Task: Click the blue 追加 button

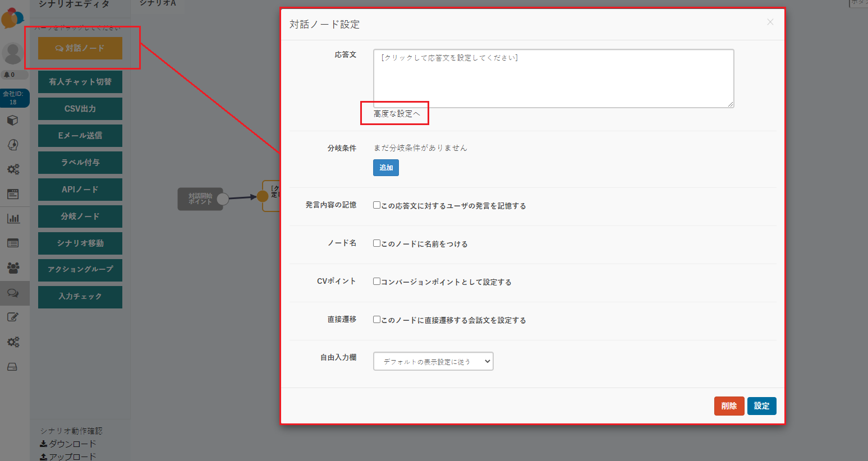Action: coord(386,168)
